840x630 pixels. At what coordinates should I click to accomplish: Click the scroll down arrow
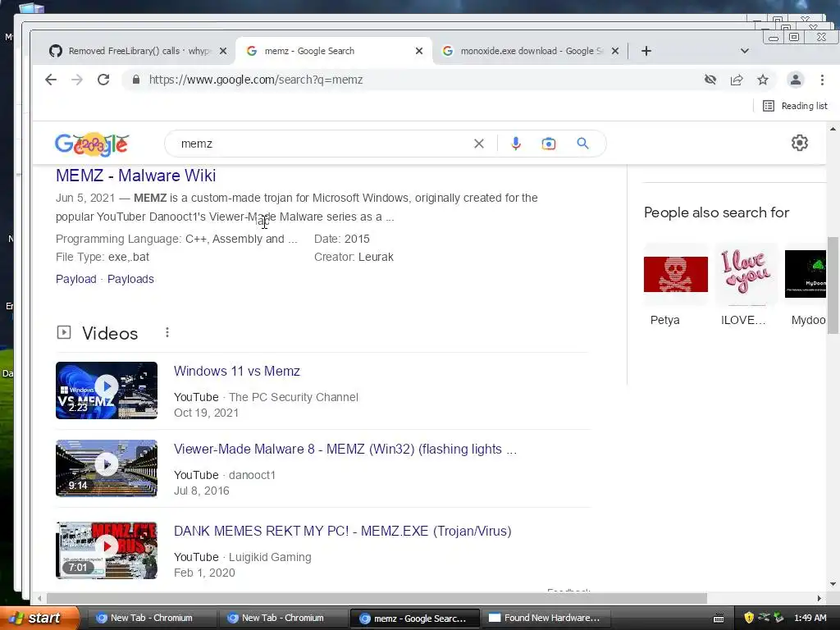pos(833,584)
